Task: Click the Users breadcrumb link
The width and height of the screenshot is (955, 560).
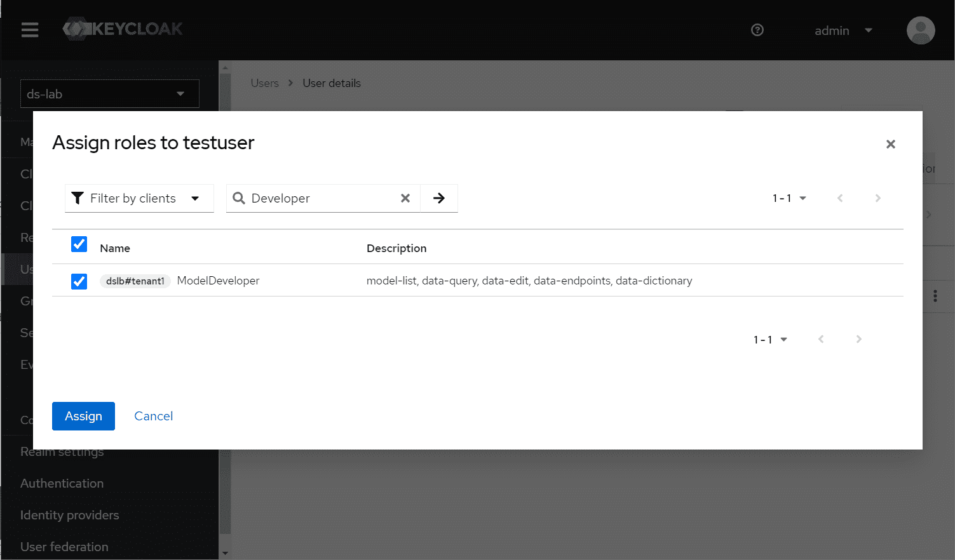Action: [x=264, y=83]
